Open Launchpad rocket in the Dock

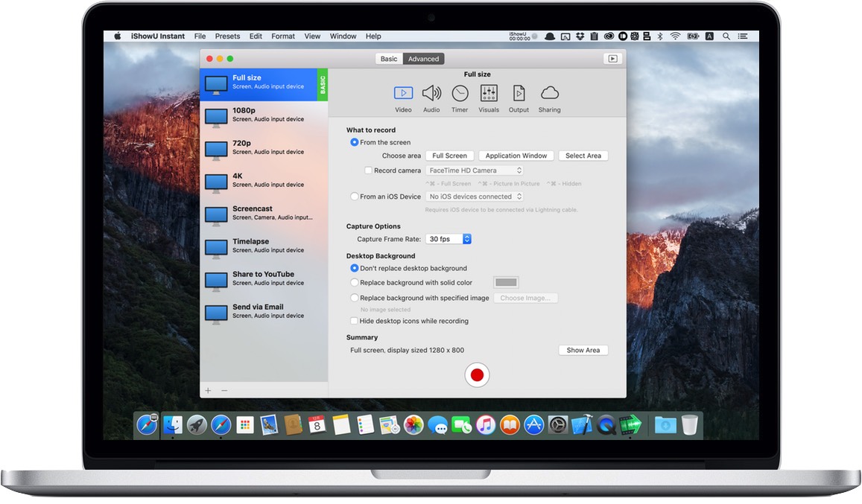tap(197, 425)
